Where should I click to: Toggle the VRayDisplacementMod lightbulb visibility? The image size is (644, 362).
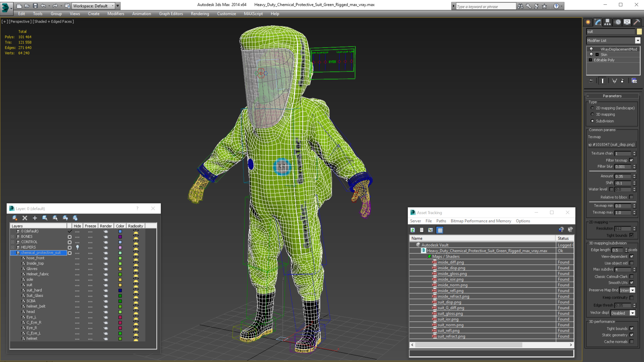tap(591, 49)
